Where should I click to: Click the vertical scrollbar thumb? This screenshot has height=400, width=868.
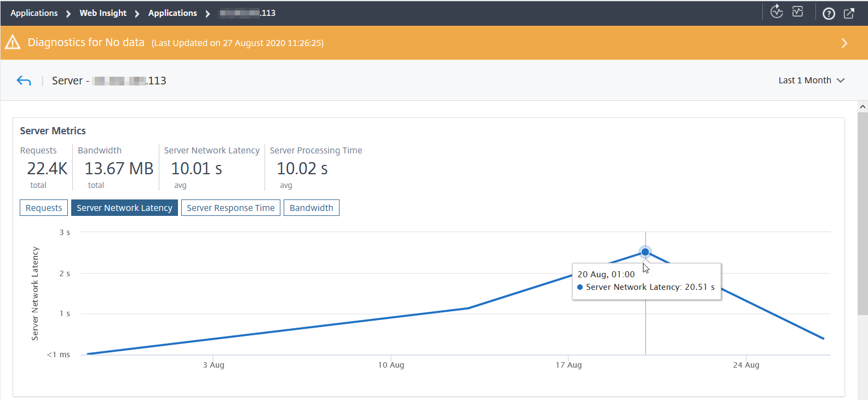pyautogui.click(x=863, y=214)
